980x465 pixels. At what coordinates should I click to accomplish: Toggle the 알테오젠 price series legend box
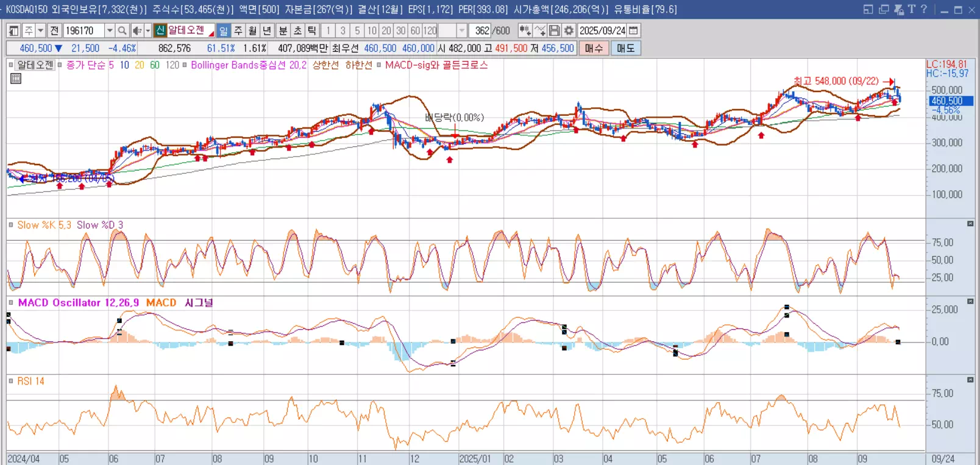tap(11, 65)
